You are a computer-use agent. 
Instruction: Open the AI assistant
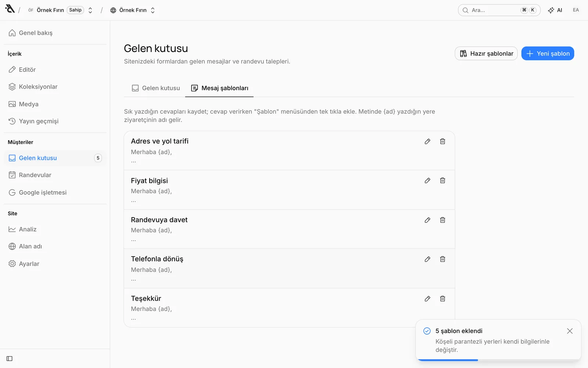tap(555, 10)
